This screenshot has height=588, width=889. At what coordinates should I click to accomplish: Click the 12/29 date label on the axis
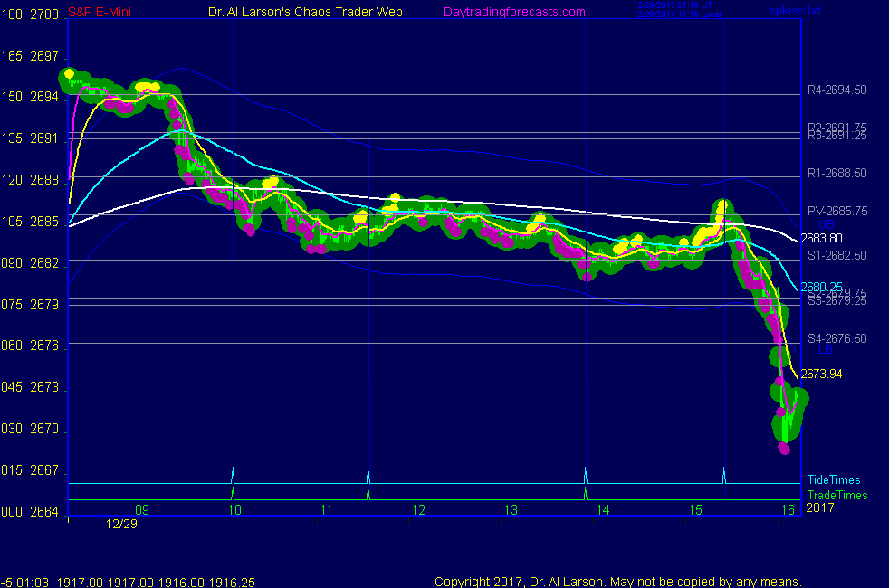click(121, 524)
